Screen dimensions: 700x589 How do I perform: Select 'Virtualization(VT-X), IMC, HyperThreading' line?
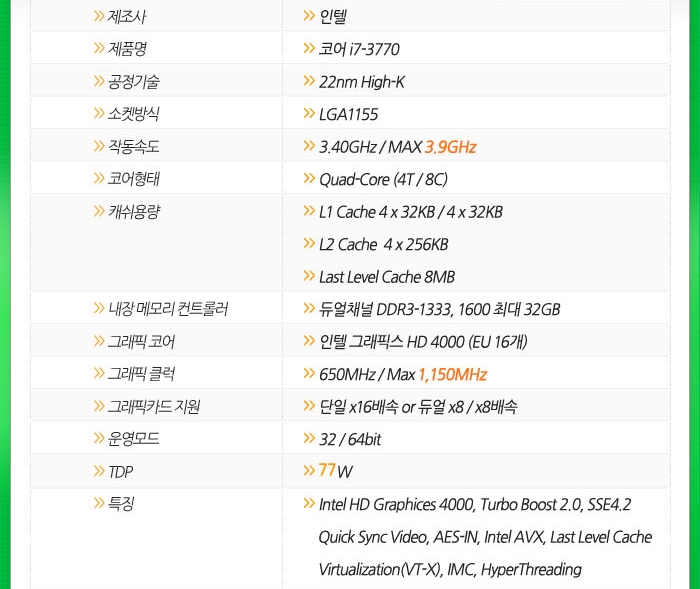pos(450,569)
